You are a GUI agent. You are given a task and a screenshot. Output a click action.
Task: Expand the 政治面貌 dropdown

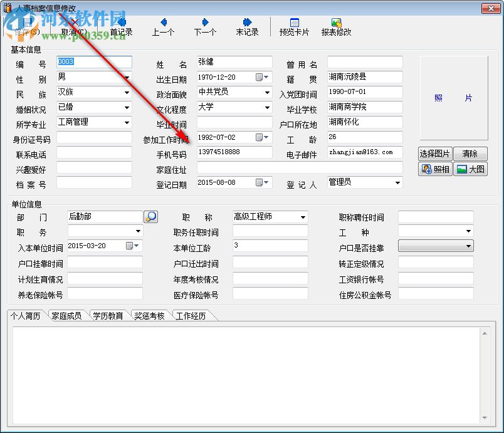coord(267,93)
